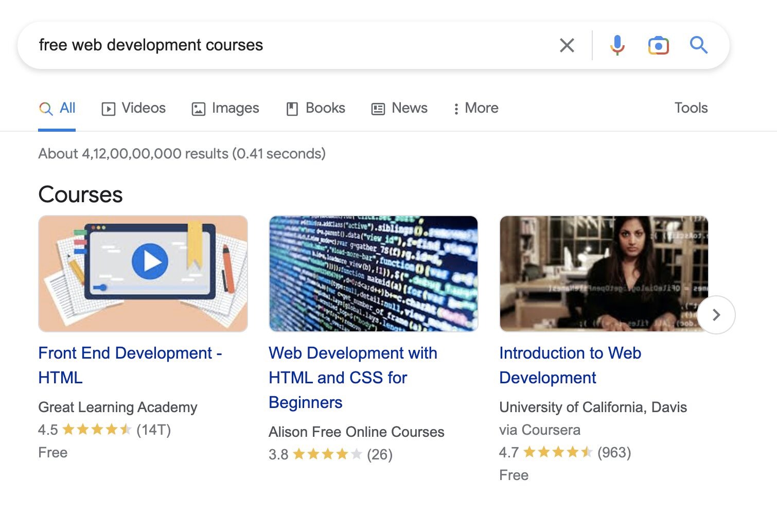Switch to the Images tab
The width and height of the screenshot is (777, 532).
pos(225,108)
